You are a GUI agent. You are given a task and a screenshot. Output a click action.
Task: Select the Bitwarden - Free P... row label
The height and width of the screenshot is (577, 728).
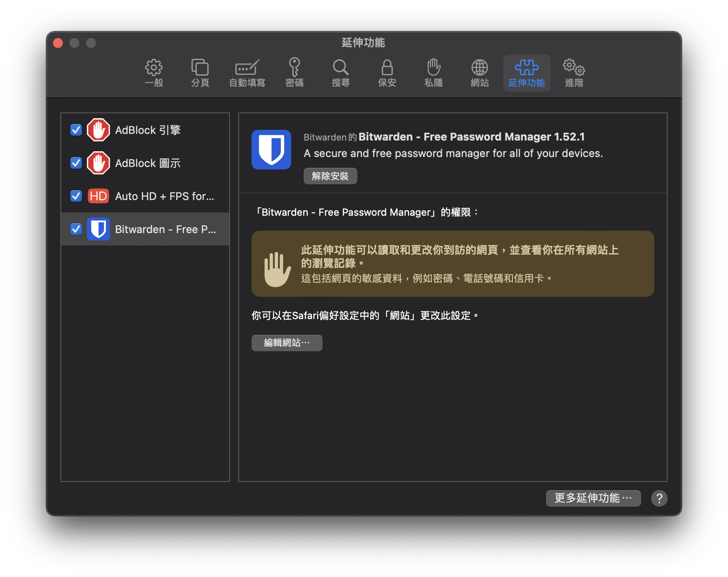165,229
